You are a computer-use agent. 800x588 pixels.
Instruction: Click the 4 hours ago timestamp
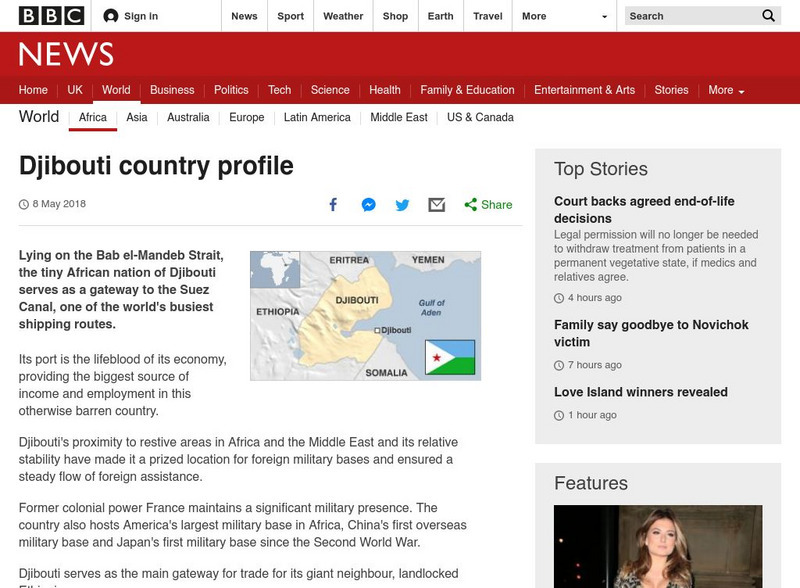(594, 298)
